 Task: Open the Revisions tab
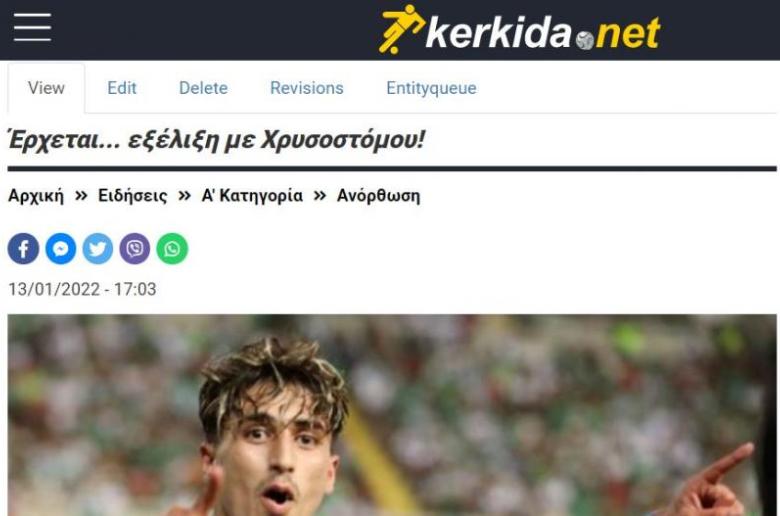(307, 88)
